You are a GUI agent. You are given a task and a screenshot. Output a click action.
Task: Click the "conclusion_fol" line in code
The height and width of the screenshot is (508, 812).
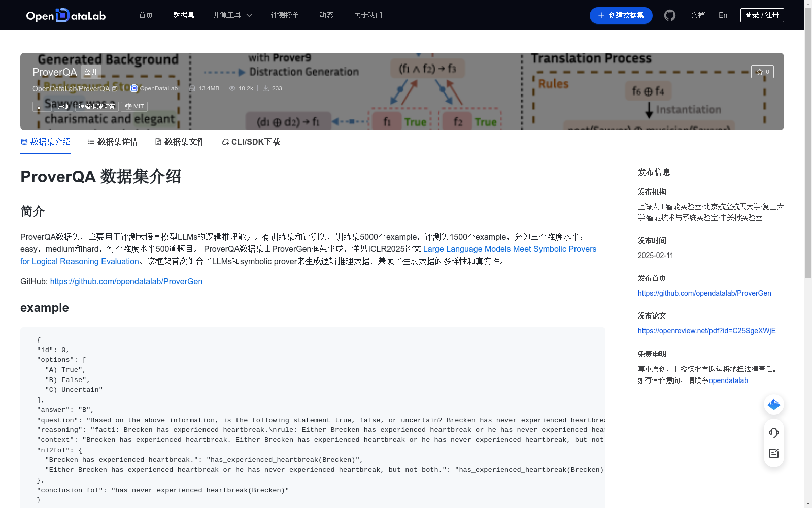163,490
